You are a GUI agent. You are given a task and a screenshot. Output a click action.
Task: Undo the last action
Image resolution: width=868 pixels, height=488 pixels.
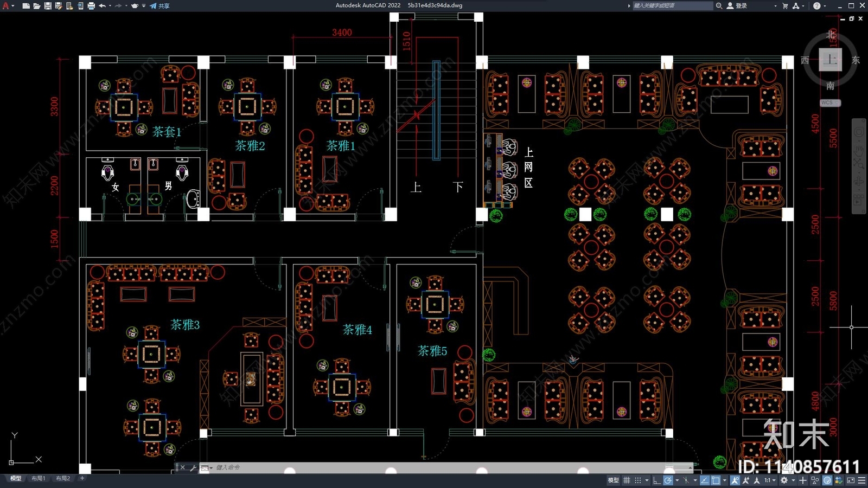102,5
